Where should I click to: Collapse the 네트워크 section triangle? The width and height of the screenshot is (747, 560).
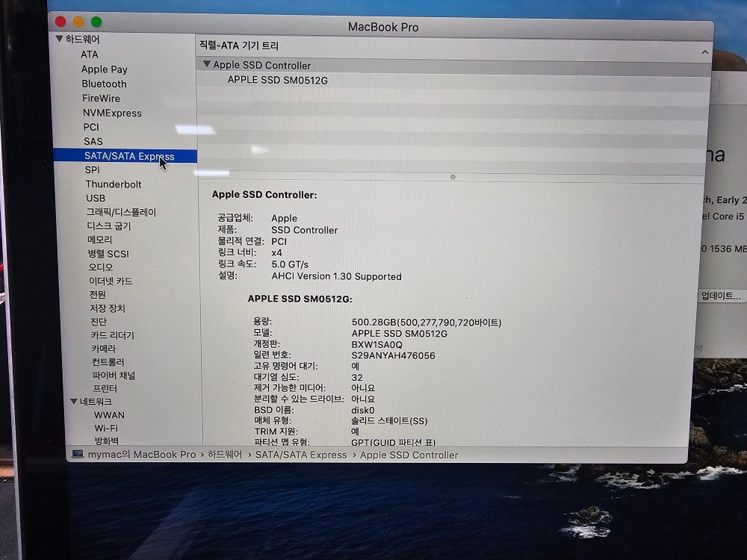[x=73, y=402]
